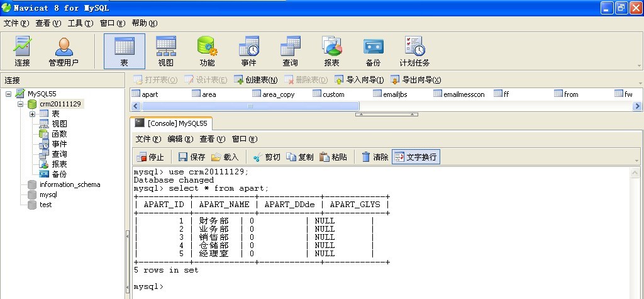Screen dimensions: 644x299
Task: Select the 视图 (View) toolbar icon
Action: click(166, 51)
